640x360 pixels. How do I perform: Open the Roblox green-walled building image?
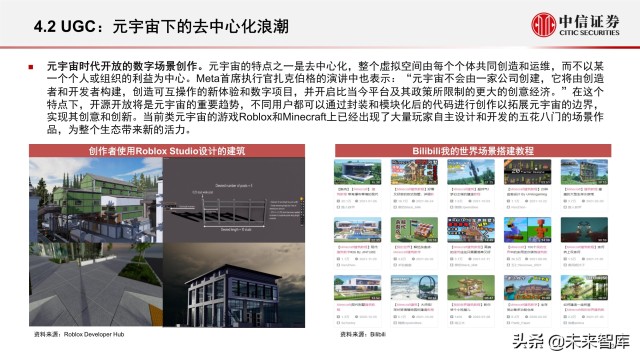[x=96, y=200]
